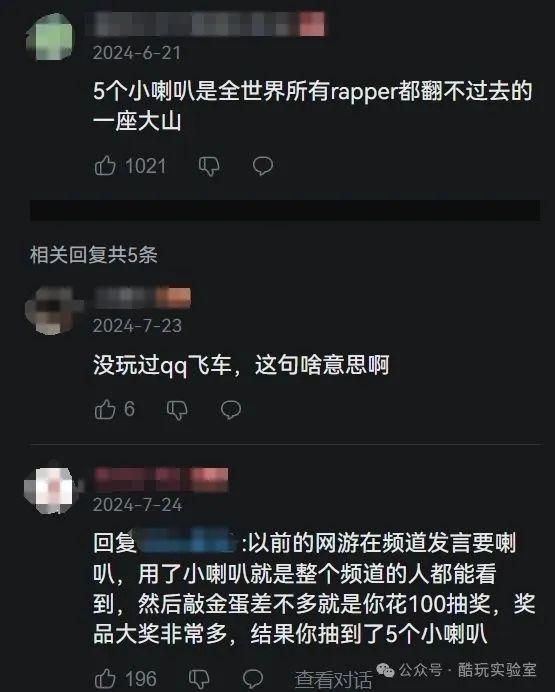Image resolution: width=555 pixels, height=692 pixels.
Task: Click the blue mentioned user after 回复
Action: [188, 542]
